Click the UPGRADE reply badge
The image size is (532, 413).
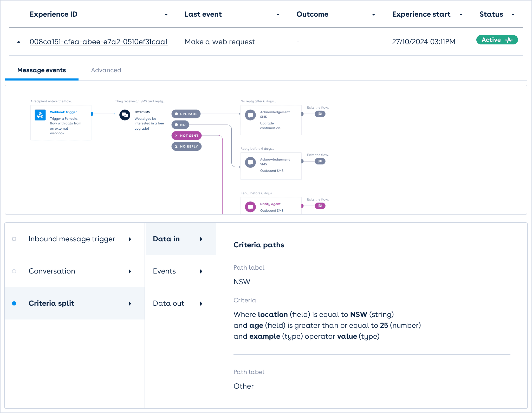coord(186,114)
